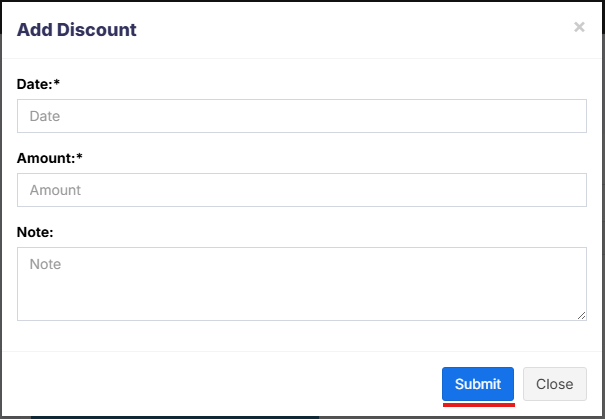The width and height of the screenshot is (605, 419).
Task: Activate the required Amount entry box
Action: point(301,190)
